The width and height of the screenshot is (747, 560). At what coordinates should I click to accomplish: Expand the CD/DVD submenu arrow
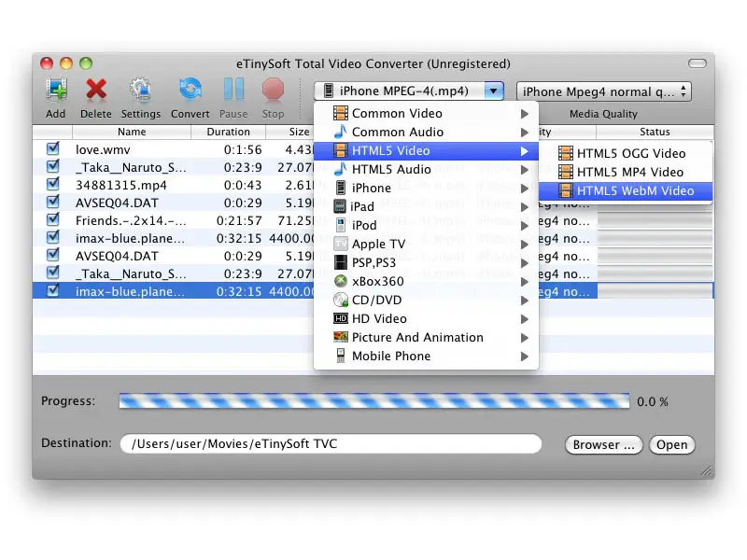(525, 300)
